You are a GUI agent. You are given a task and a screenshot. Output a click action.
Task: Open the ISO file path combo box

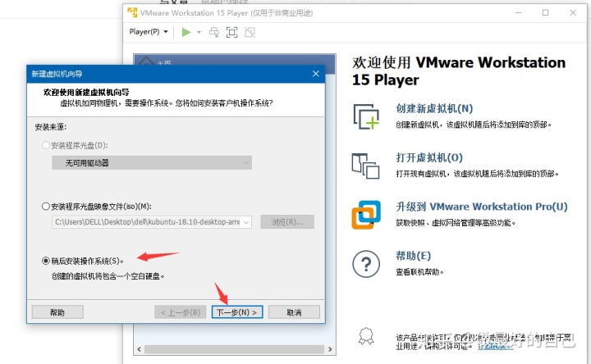click(152, 222)
